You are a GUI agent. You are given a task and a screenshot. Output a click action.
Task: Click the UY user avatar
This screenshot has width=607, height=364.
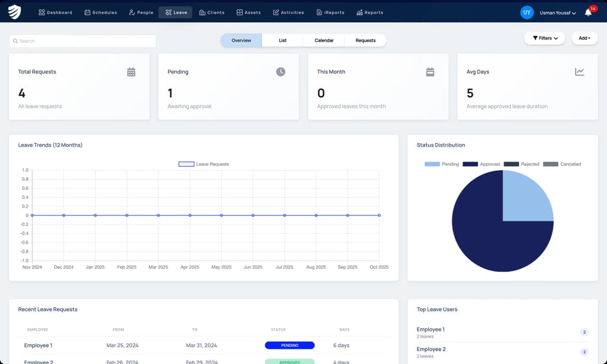pyautogui.click(x=527, y=12)
